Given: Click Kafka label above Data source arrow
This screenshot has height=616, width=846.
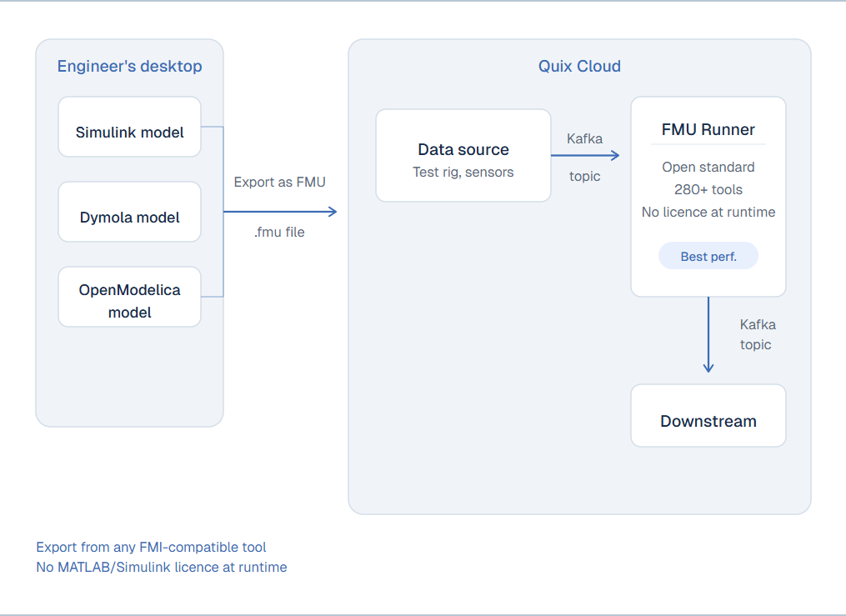Looking at the screenshot, I should coord(585,138).
